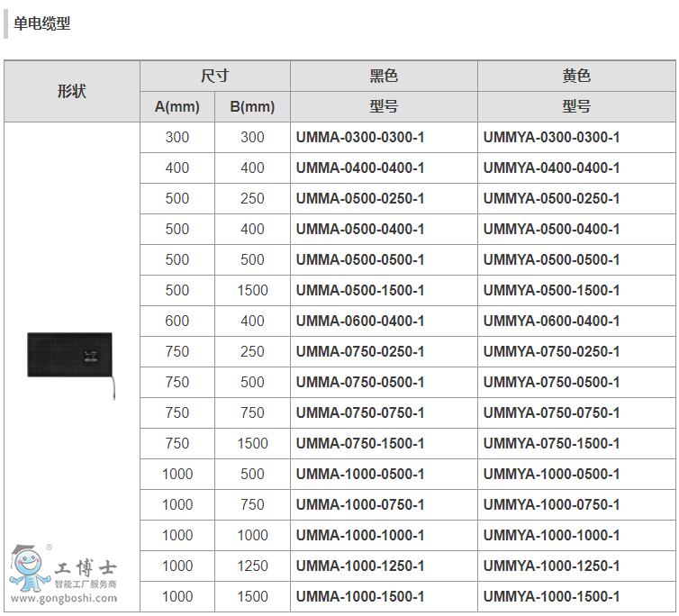Click the B(mm) sub-header cell
This screenshot has width=679, height=616.
[x=252, y=106]
